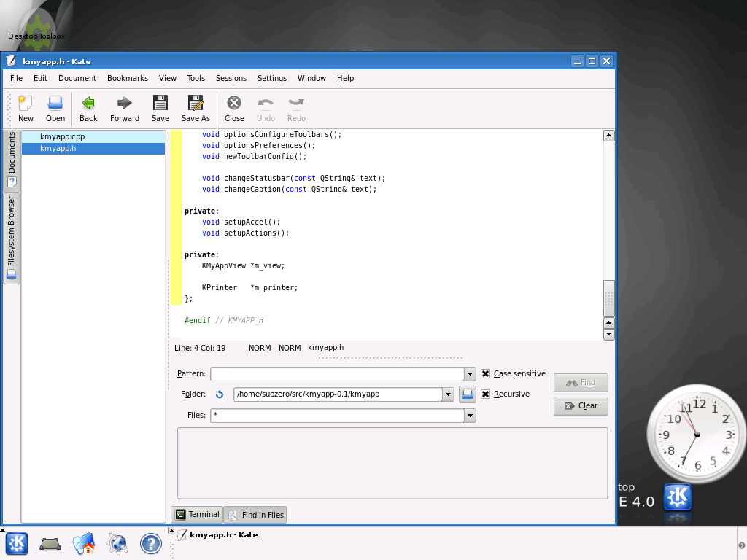Open the Window menu

311,78
